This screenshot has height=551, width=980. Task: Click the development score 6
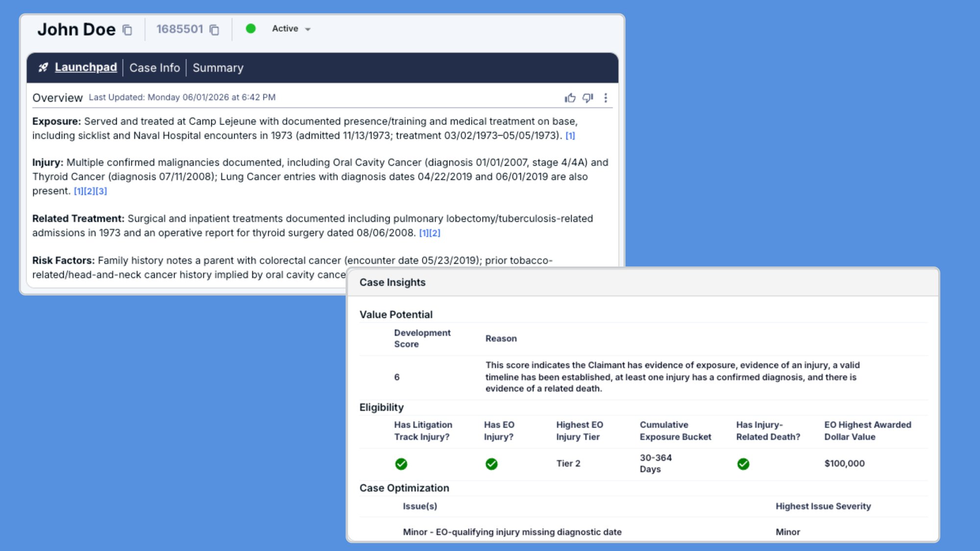pos(397,377)
